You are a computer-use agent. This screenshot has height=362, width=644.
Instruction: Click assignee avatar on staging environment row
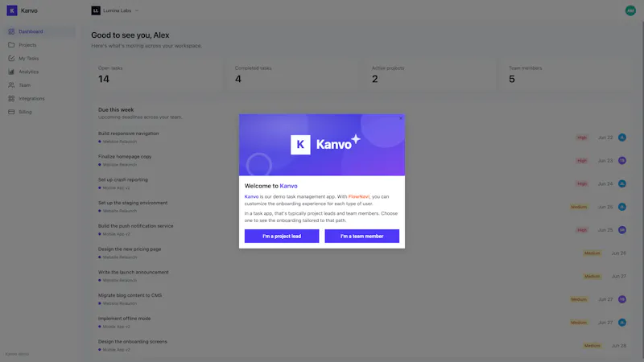[621, 207]
